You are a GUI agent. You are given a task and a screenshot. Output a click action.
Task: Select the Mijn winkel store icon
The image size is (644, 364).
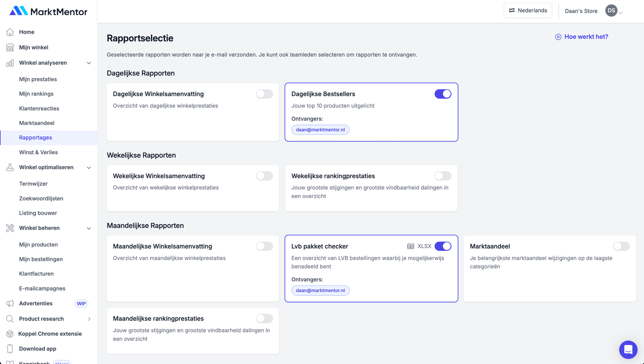(10, 47)
